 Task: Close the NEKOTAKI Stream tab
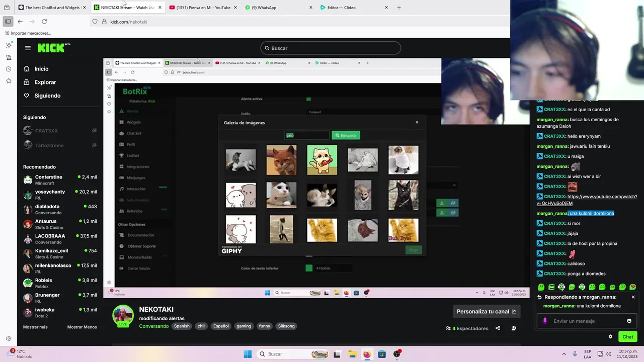tap(160, 8)
